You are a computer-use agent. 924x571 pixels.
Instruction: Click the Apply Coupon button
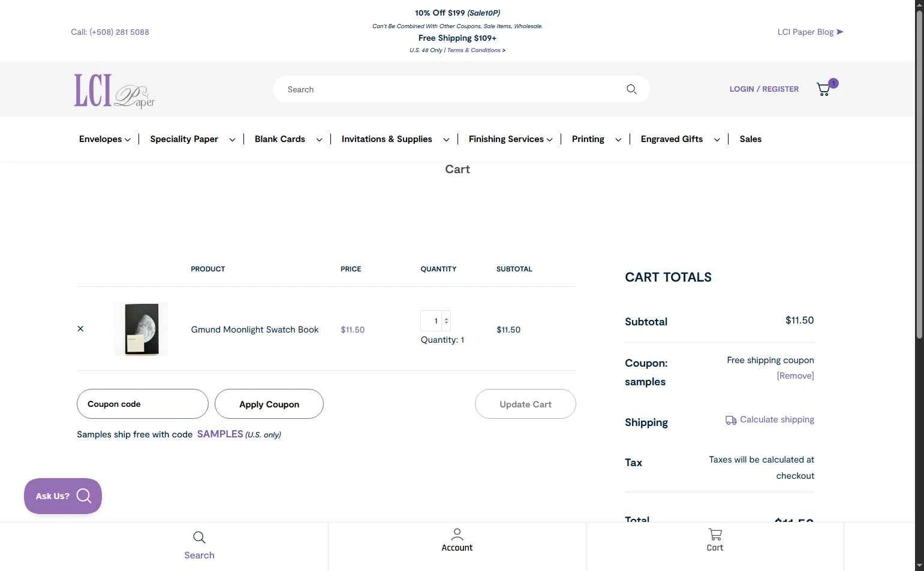coord(269,404)
